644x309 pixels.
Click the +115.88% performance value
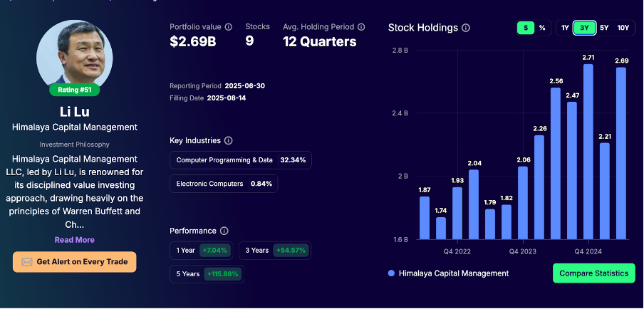tap(222, 274)
